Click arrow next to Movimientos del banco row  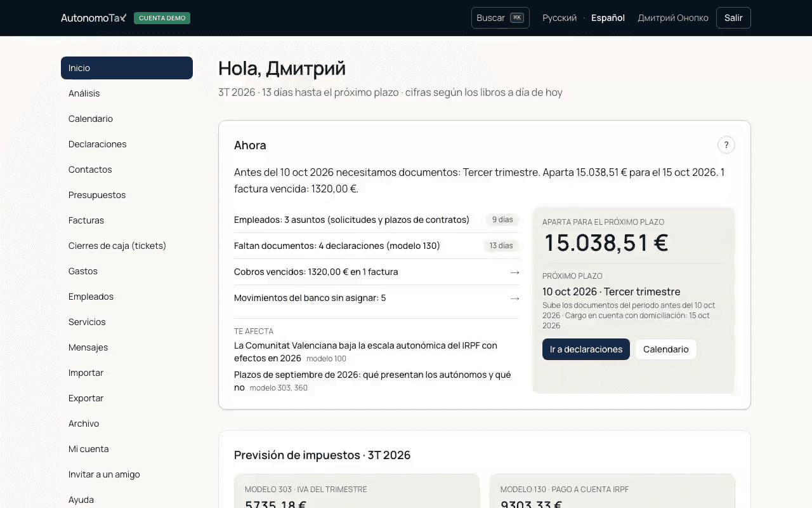tap(514, 298)
